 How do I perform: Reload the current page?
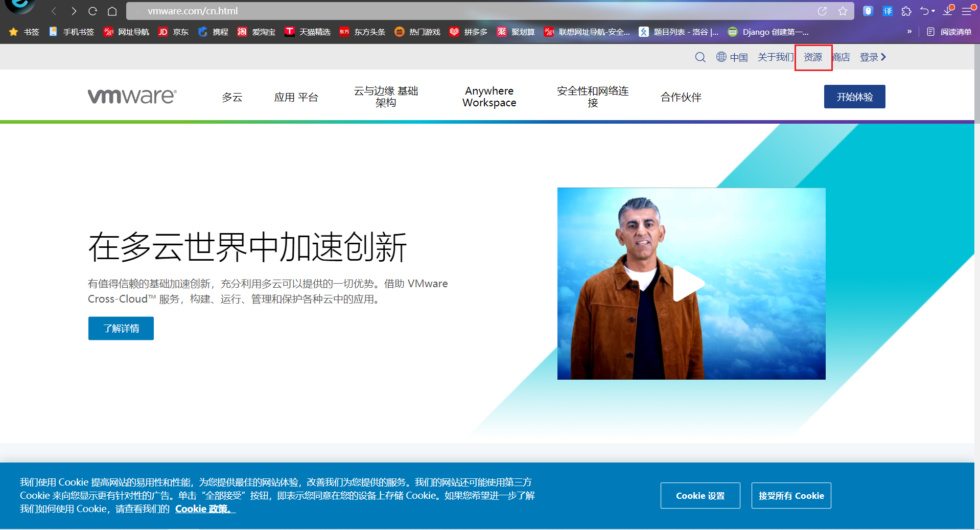point(92,11)
